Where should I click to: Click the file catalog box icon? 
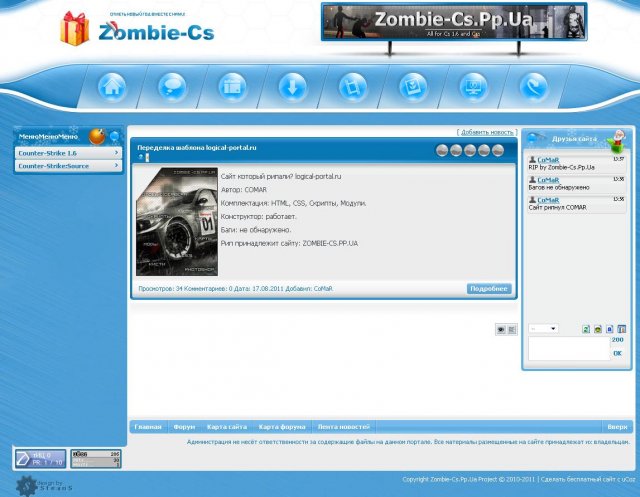(x=232, y=87)
